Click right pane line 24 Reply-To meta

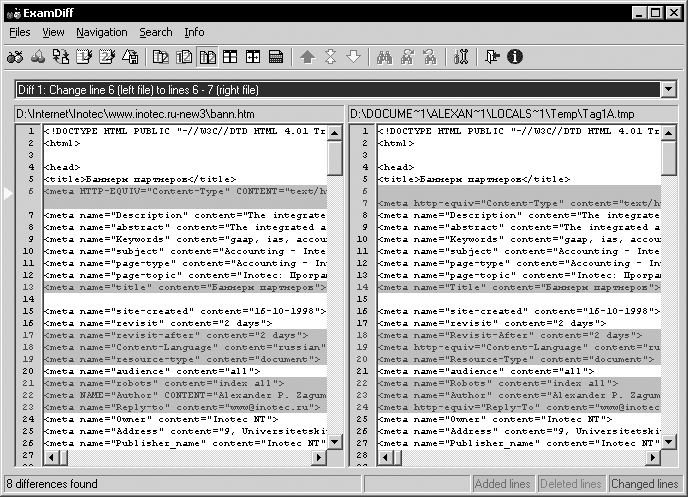(x=519, y=407)
